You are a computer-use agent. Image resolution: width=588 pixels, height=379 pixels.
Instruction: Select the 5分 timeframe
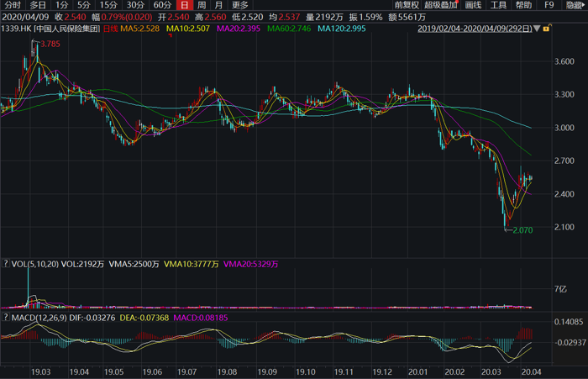coord(83,5)
